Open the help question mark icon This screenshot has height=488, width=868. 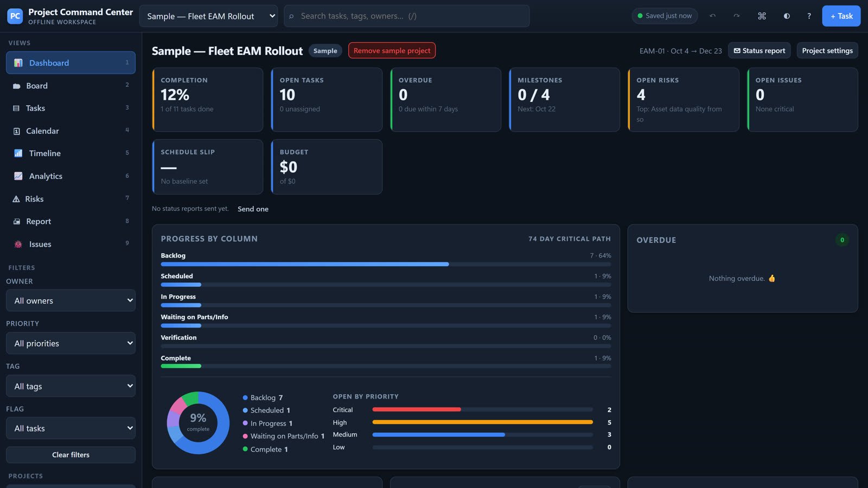click(x=809, y=16)
